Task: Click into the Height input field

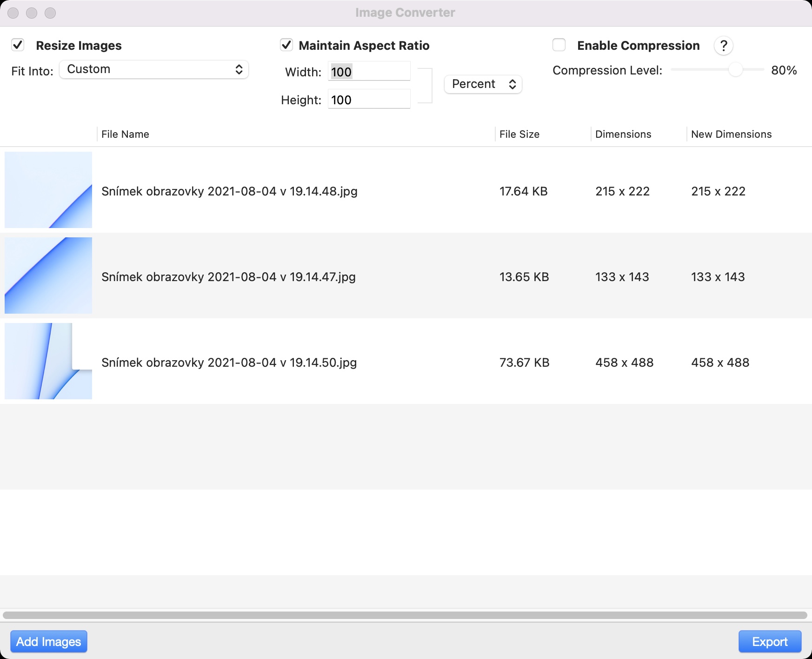Action: click(x=369, y=100)
